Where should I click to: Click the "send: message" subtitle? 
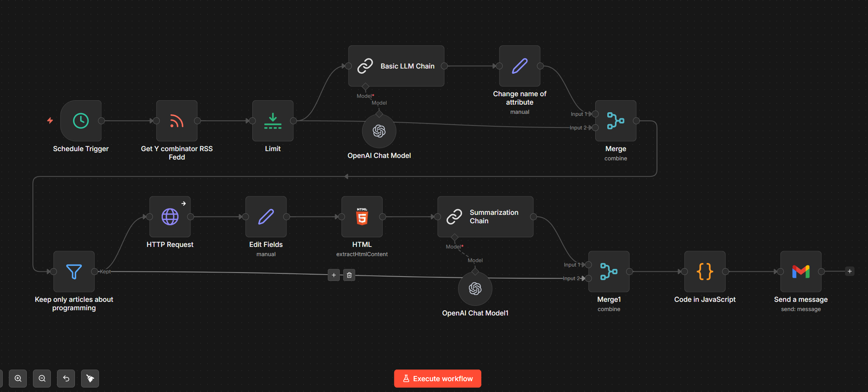(801, 309)
